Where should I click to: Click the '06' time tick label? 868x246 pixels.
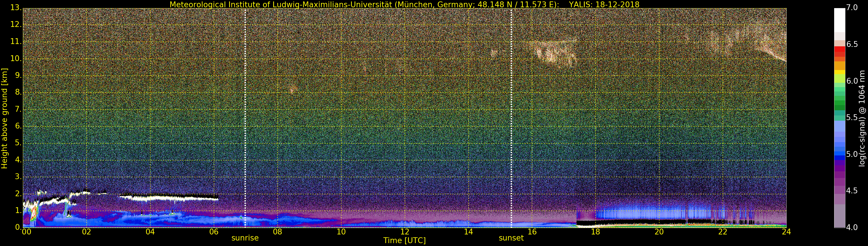pyautogui.click(x=214, y=232)
